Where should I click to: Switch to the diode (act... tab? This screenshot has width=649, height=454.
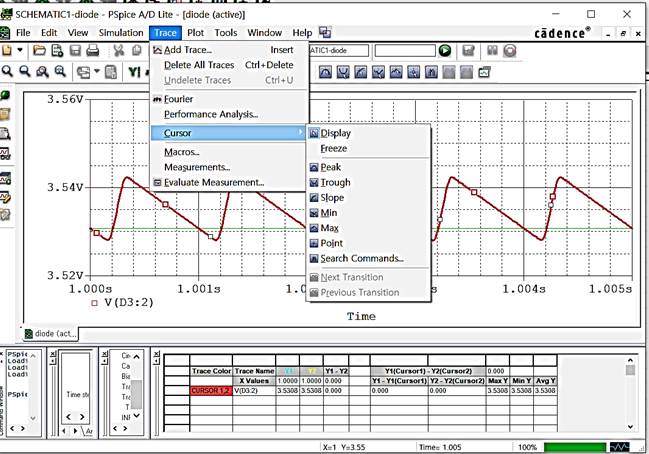[x=50, y=334]
